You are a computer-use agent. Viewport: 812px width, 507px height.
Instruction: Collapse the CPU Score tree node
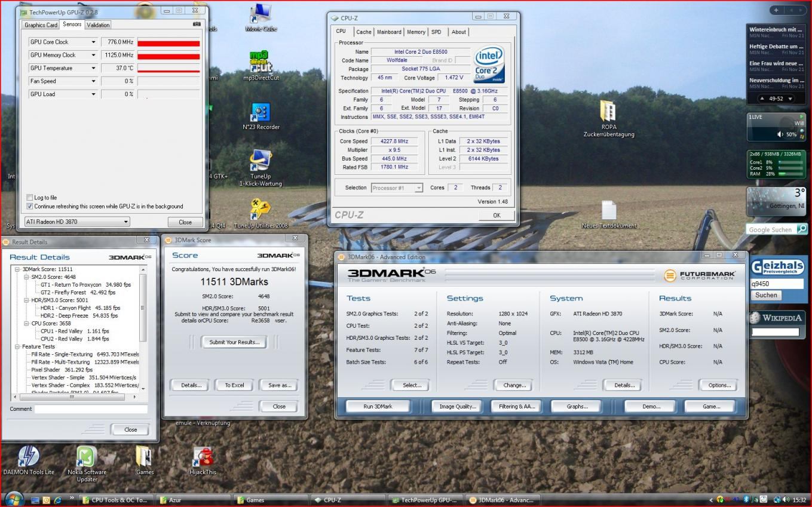coord(26,323)
